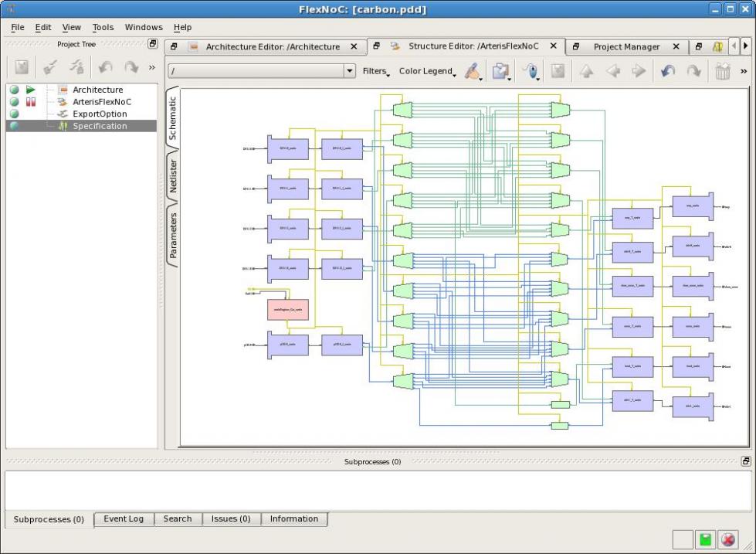This screenshot has height=554, width=756.
Task: Click the second brush icon in Project Tree toolbar
Action: (76, 67)
